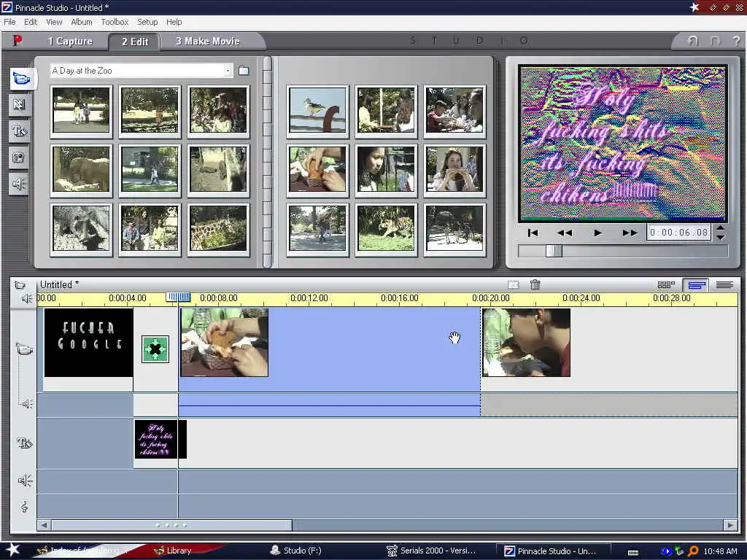
Task: Select the 2 Edit tab
Action: 135,42
